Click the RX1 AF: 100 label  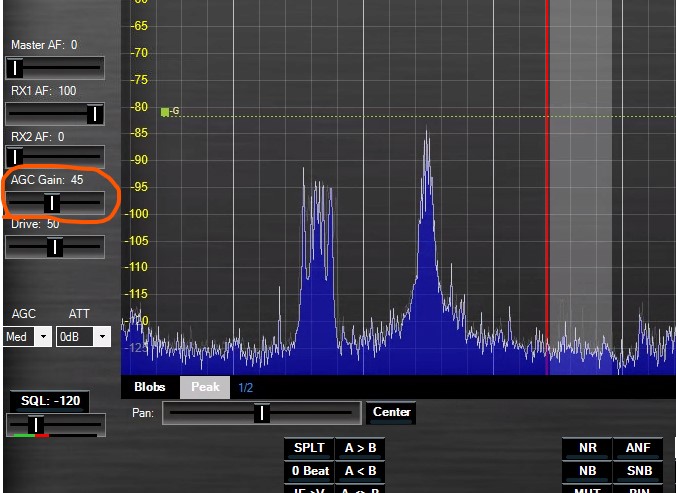tap(44, 91)
